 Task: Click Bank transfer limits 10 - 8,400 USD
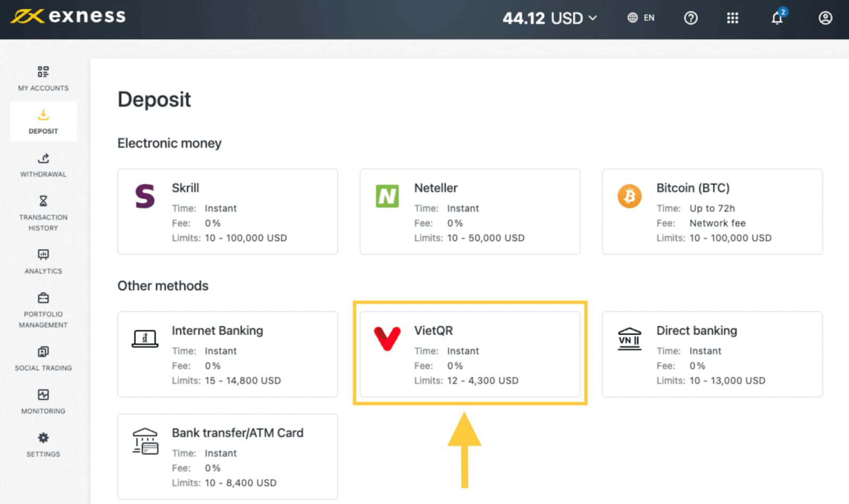tap(241, 483)
